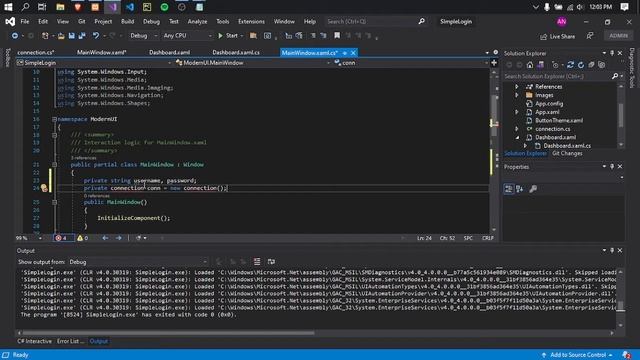640x360 pixels.
Task: Click the Save All toolbar icon
Action: tap(82, 36)
